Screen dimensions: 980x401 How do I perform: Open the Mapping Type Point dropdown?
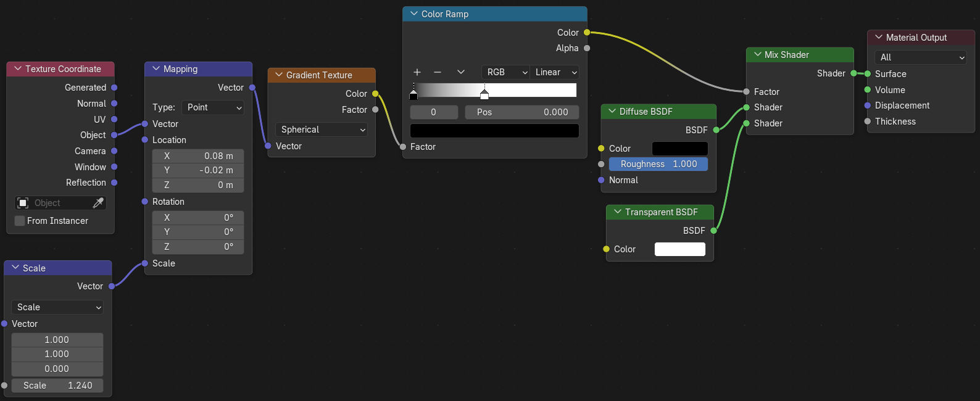pos(213,107)
